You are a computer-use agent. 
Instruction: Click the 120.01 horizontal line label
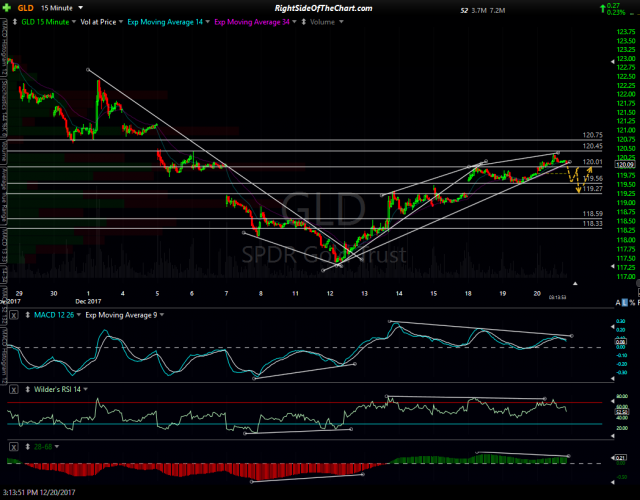[x=593, y=162]
